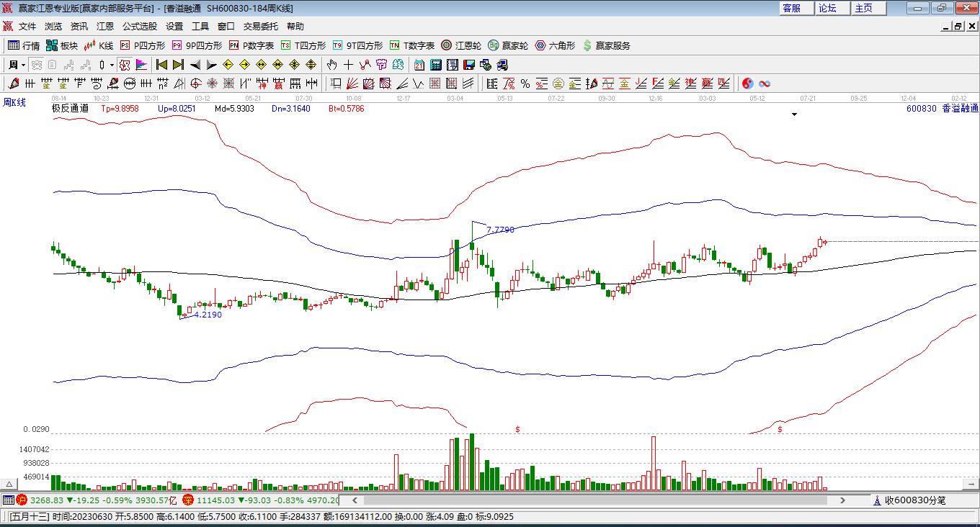Click the yellow diamond left-arrow icon
980x527 pixels.
pos(228,65)
